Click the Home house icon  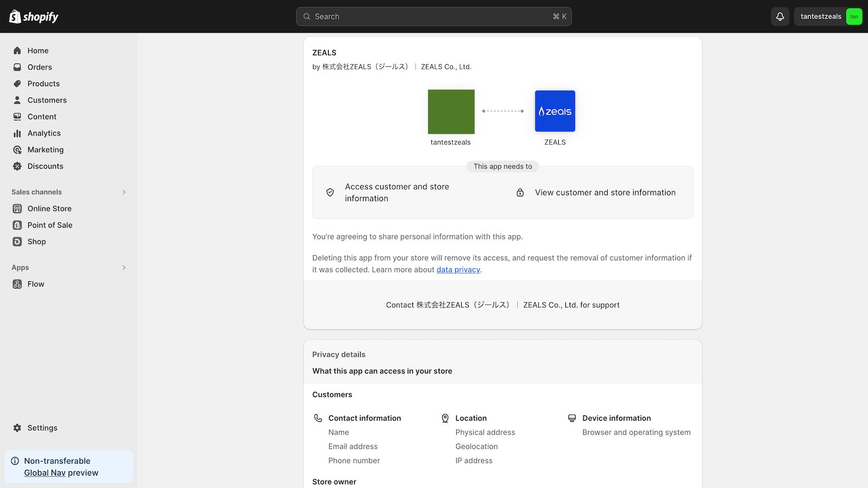pos(17,50)
